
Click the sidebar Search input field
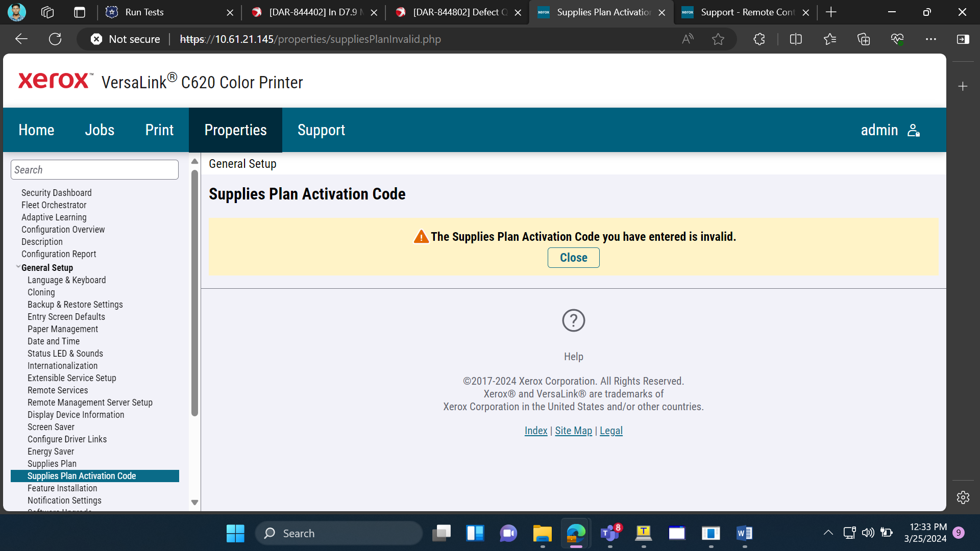click(x=94, y=170)
